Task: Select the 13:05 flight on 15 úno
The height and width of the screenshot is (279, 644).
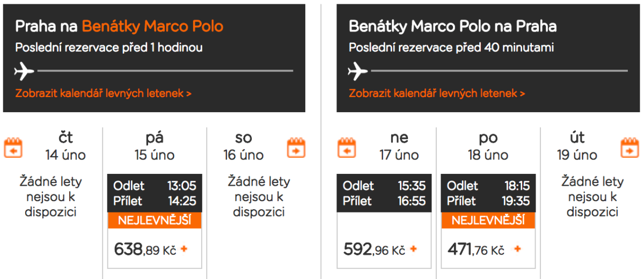Action: click(x=155, y=193)
